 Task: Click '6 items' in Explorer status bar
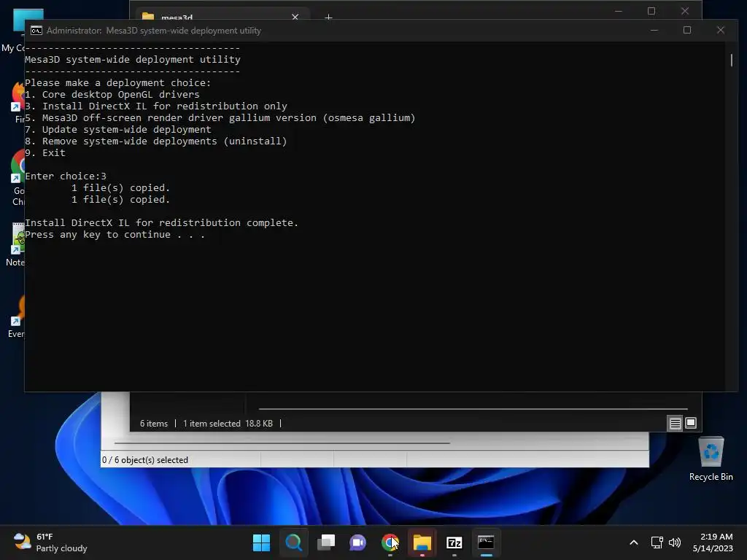click(154, 424)
